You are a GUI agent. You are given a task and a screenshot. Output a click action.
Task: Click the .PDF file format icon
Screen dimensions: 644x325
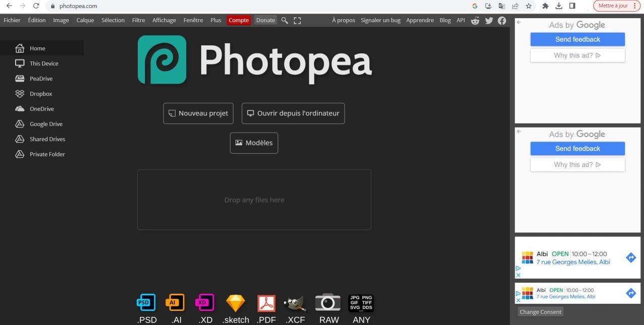click(x=266, y=303)
